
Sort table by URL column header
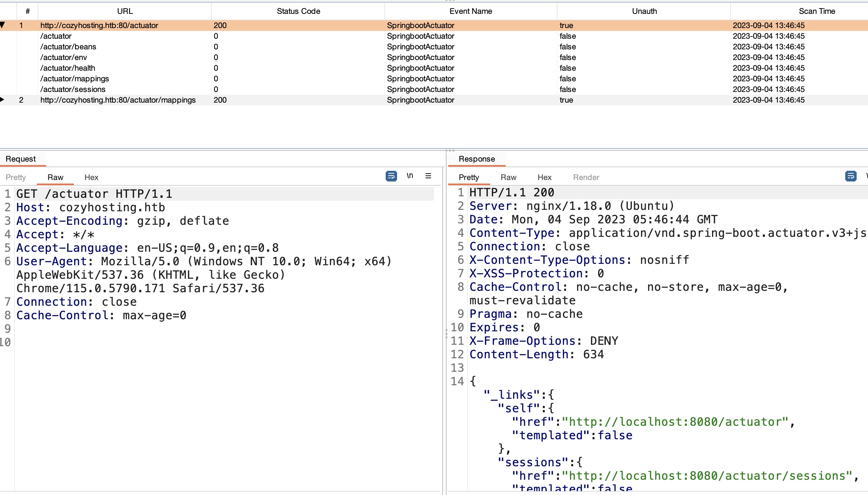125,11
